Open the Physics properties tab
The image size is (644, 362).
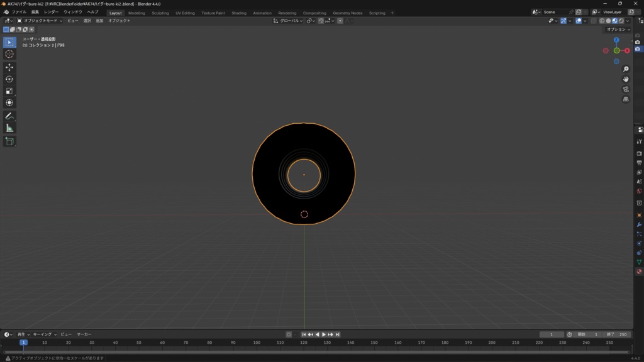point(639,243)
